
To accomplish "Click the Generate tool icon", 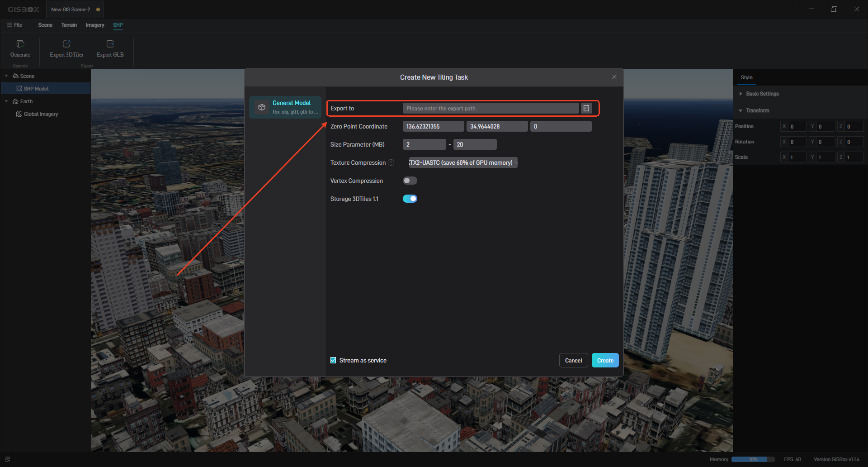I will pos(20,44).
